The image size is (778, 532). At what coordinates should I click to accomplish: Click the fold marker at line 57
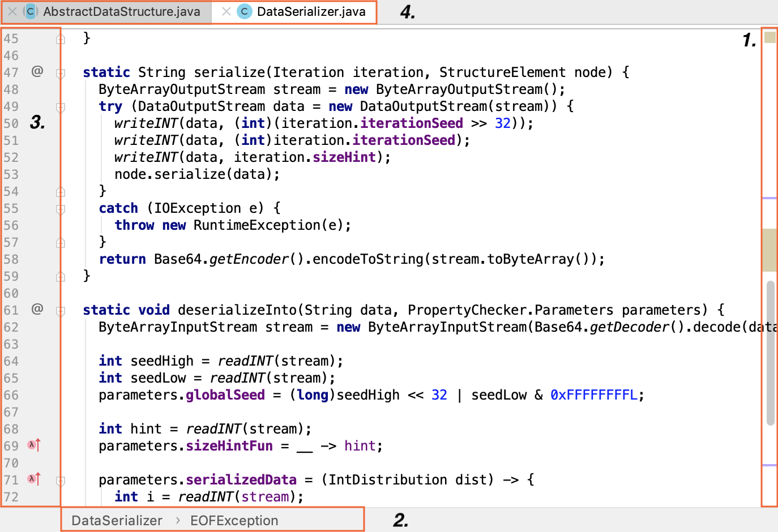60,242
